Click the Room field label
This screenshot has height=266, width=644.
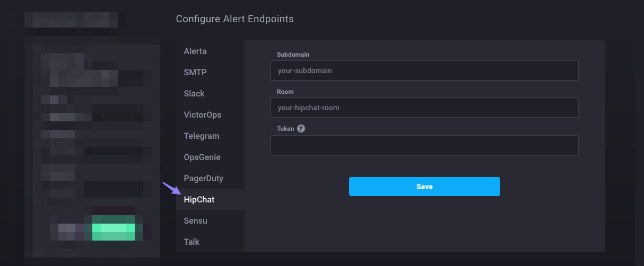285,92
